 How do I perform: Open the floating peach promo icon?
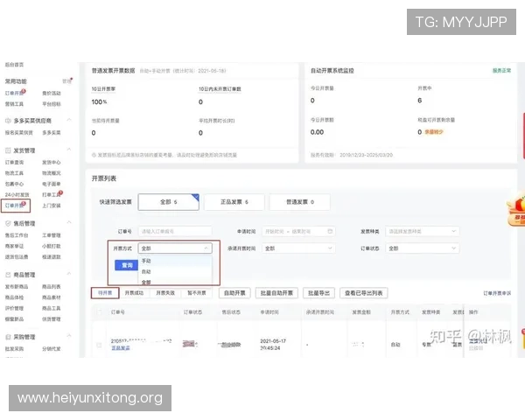pos(516,209)
